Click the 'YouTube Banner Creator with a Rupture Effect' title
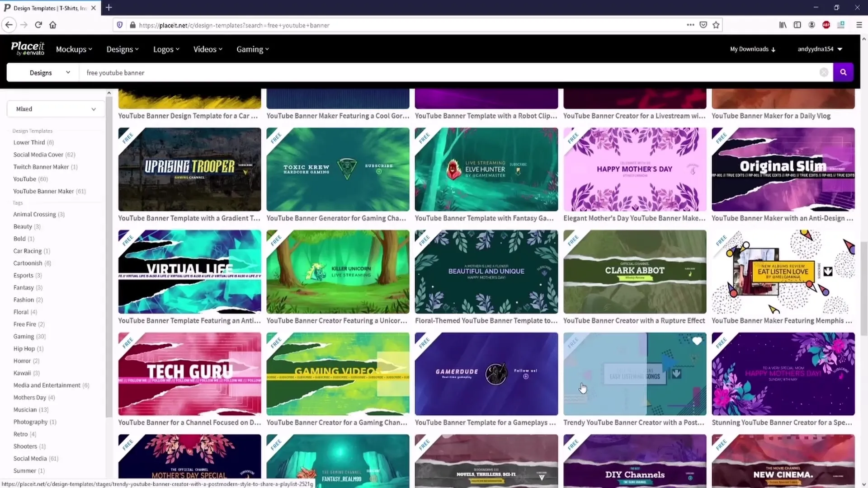 click(x=634, y=320)
